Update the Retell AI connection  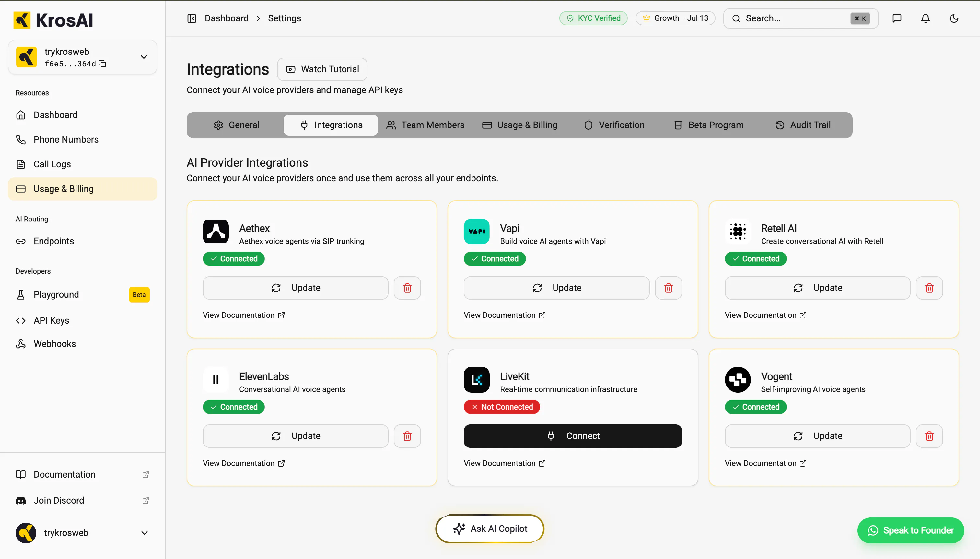[x=817, y=288]
